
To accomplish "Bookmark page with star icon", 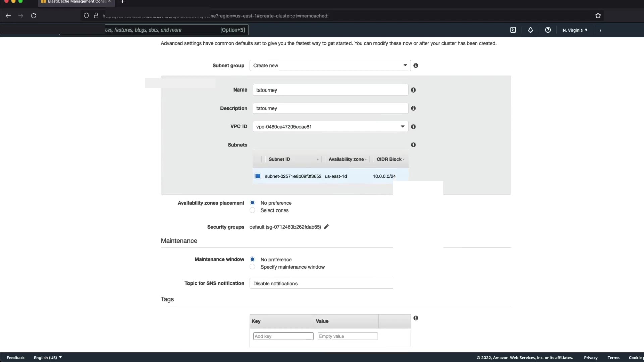I will coord(598,16).
